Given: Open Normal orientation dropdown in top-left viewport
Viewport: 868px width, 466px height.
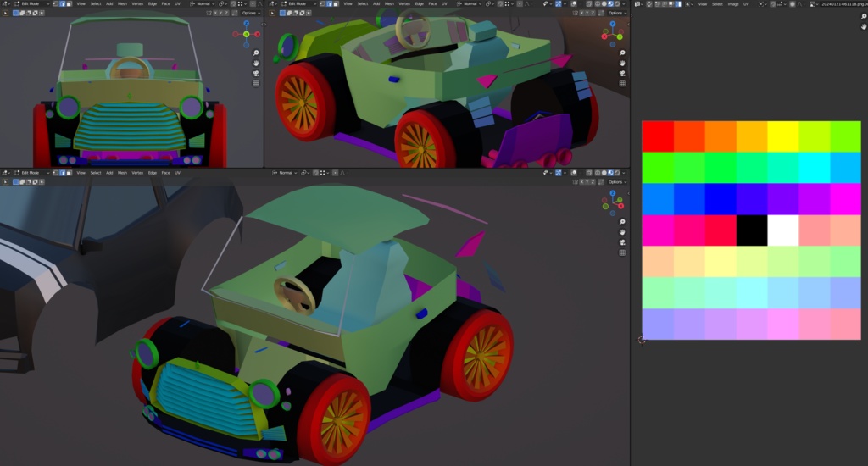Looking at the screenshot, I should coord(203,3).
